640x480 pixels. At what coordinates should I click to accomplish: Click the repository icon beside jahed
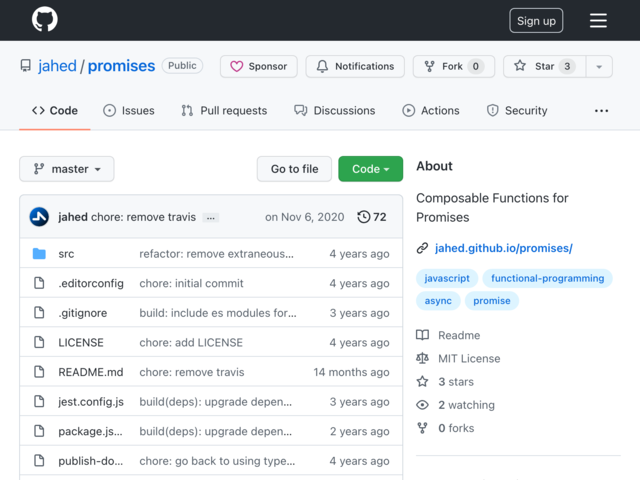25,66
